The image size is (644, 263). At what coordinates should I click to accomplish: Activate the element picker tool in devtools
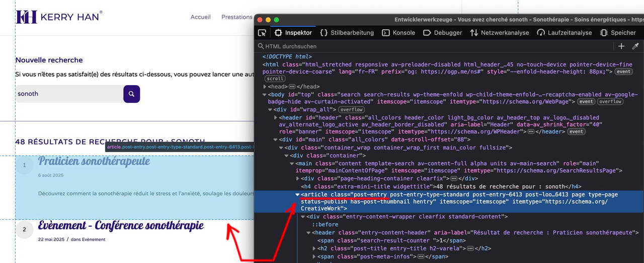(262, 33)
